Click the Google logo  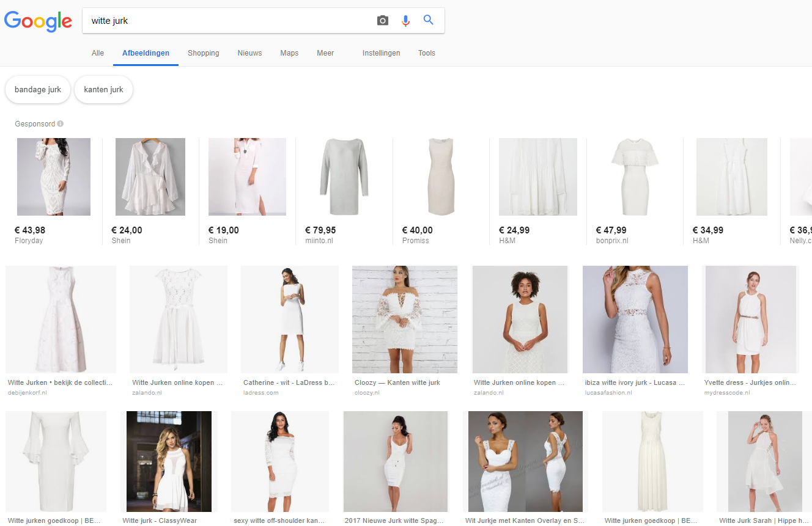click(x=38, y=21)
